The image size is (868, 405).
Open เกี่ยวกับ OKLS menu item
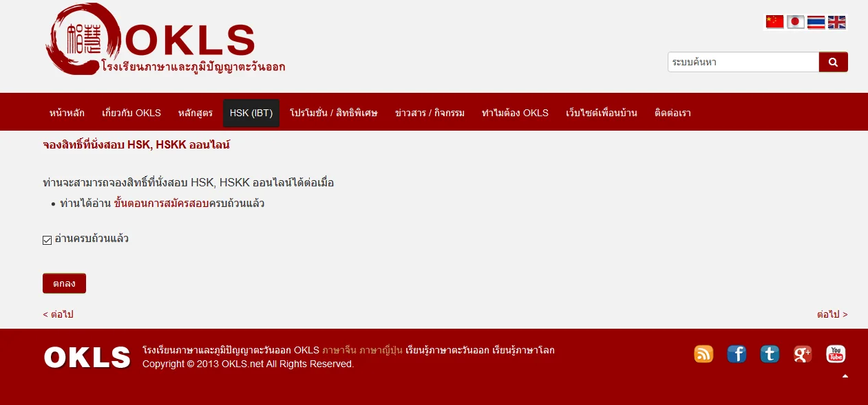click(x=131, y=113)
